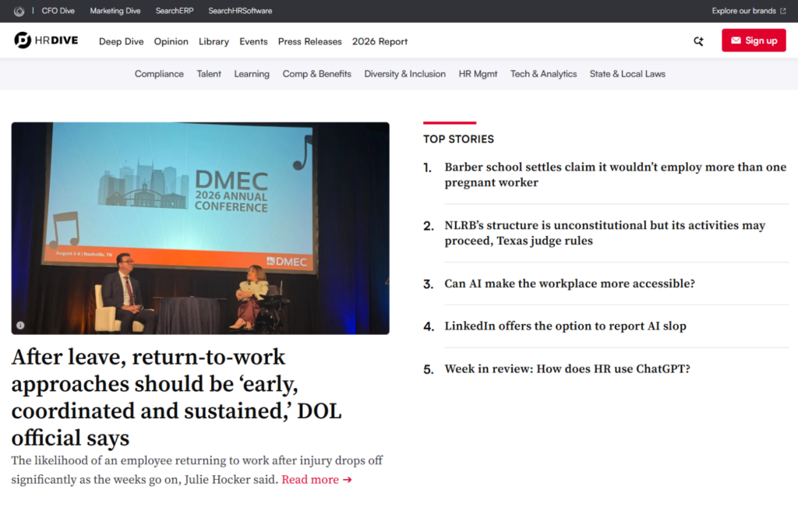The width and height of the screenshot is (798, 532).
Task: Click the Sign up button
Action: [754, 41]
